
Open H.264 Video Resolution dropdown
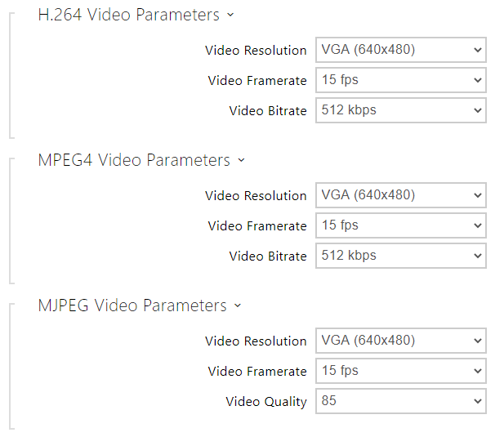400,50
